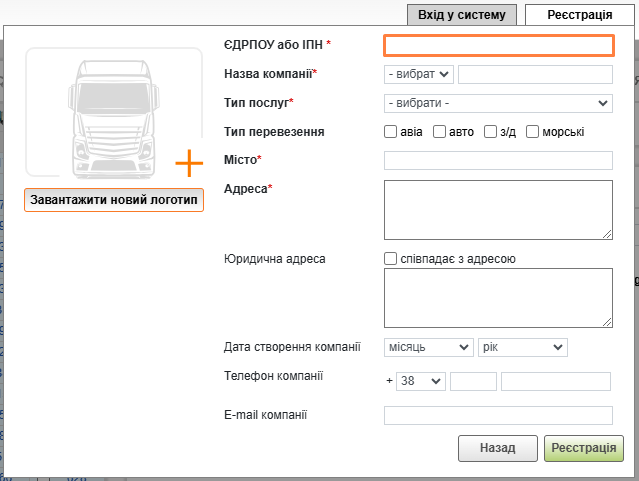639x481 pixels.
Task: Enable the авто transport type checkbox
Action: pyautogui.click(x=440, y=132)
